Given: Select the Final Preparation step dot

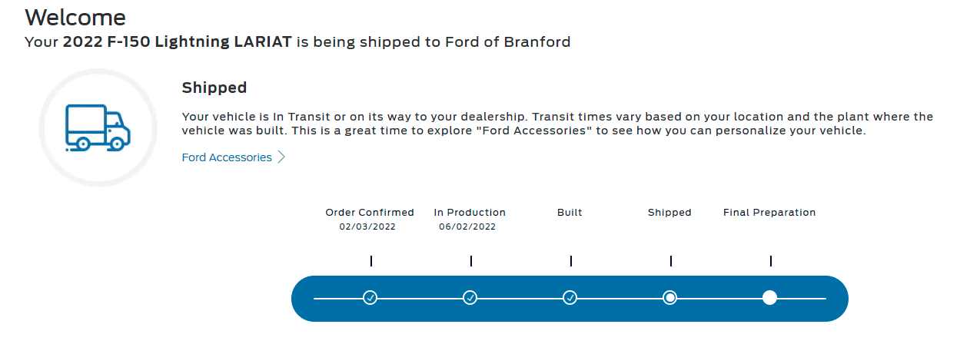Looking at the screenshot, I should point(769,298).
